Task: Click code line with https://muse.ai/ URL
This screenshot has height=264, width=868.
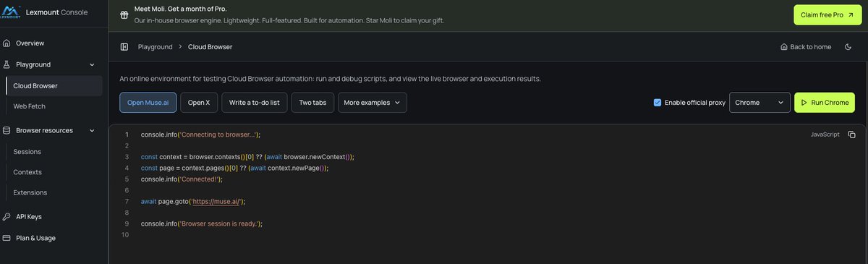Action: (193, 201)
